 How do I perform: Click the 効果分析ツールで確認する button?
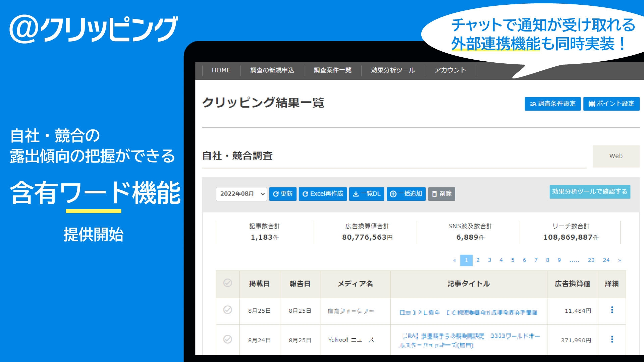[x=589, y=192]
